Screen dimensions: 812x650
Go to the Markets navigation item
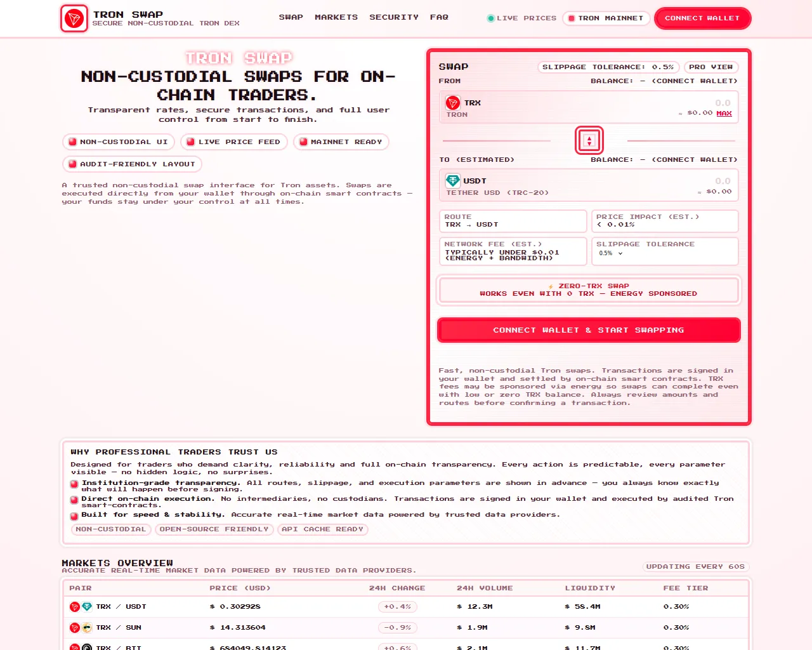336,17
